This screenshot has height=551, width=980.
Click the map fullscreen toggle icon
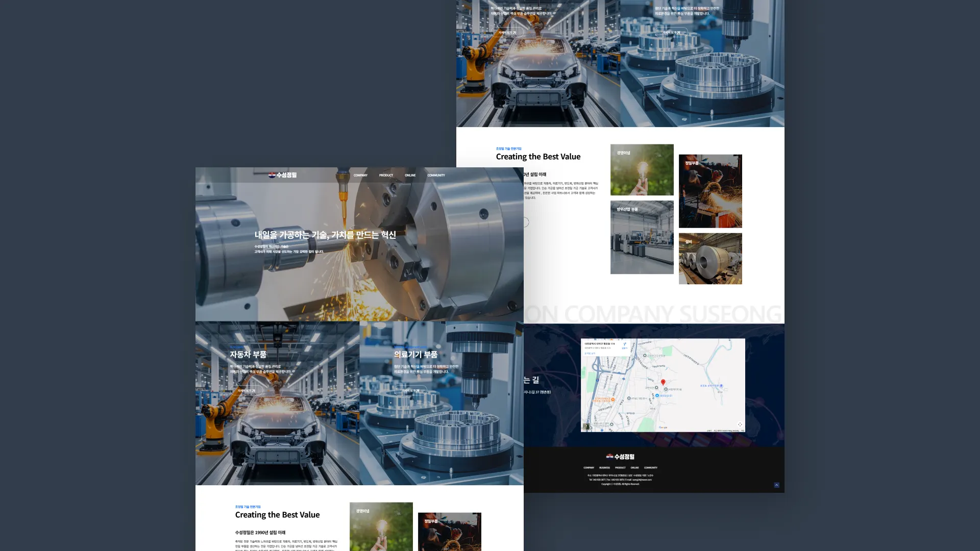coord(740,424)
